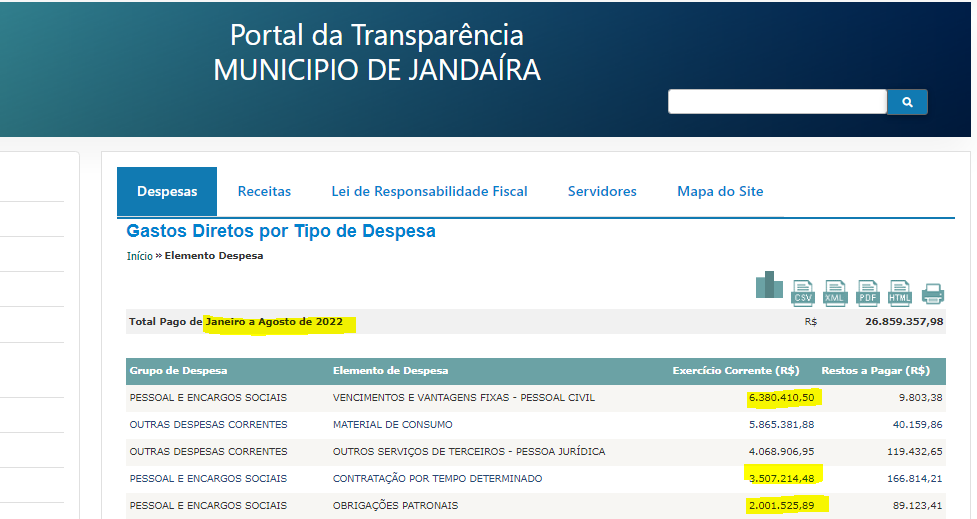
Task: Open CONTRATAÇÃO POR TEMPO DETERMINADO element
Action: click(x=437, y=479)
